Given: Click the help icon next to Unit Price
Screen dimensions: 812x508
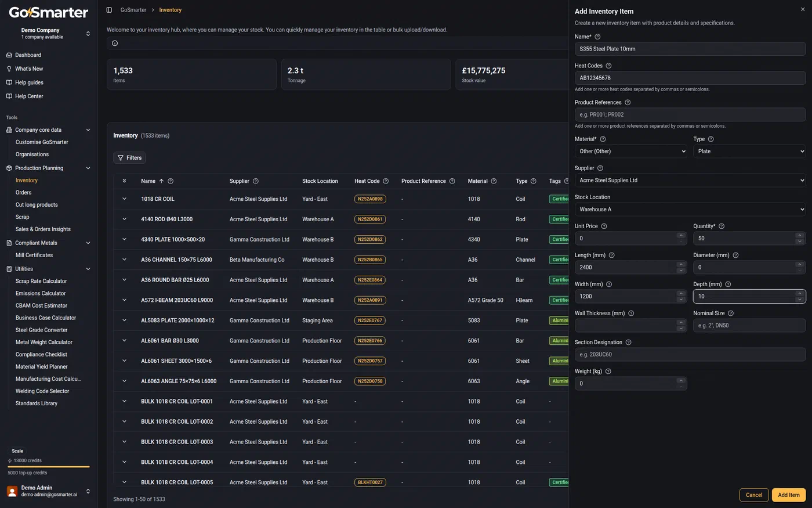Looking at the screenshot, I should tap(604, 226).
